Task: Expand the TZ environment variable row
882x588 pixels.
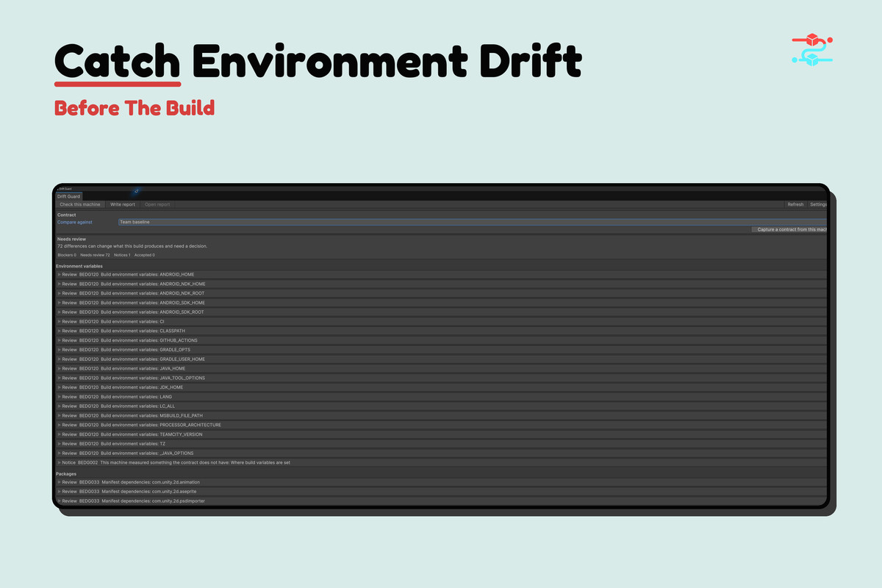Action: (442, 444)
